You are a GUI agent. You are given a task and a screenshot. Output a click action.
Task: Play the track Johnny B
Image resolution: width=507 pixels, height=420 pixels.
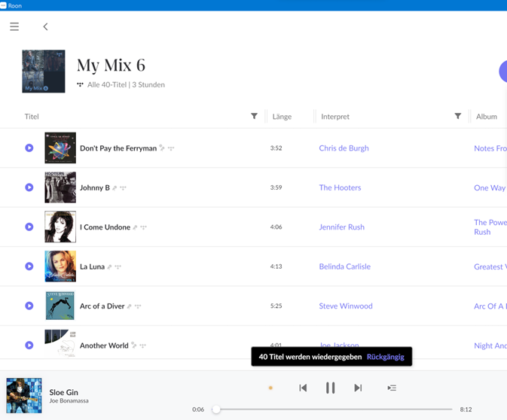pyautogui.click(x=29, y=187)
